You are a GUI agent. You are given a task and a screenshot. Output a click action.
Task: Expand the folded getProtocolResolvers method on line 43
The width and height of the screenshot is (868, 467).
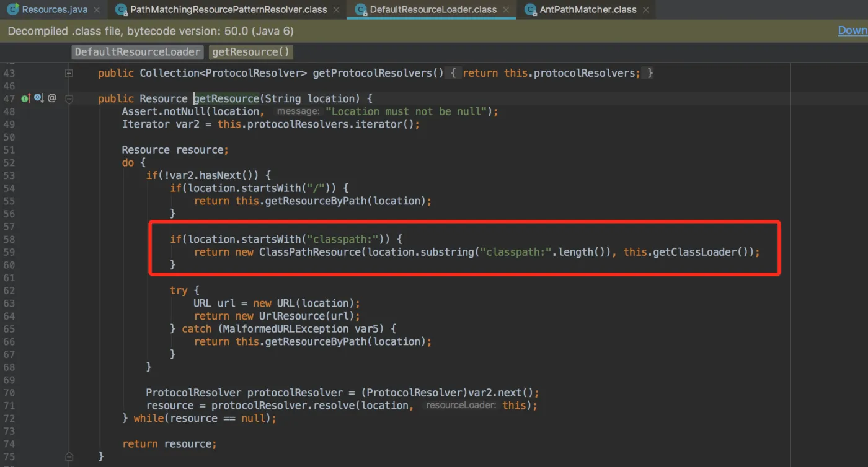(x=69, y=73)
